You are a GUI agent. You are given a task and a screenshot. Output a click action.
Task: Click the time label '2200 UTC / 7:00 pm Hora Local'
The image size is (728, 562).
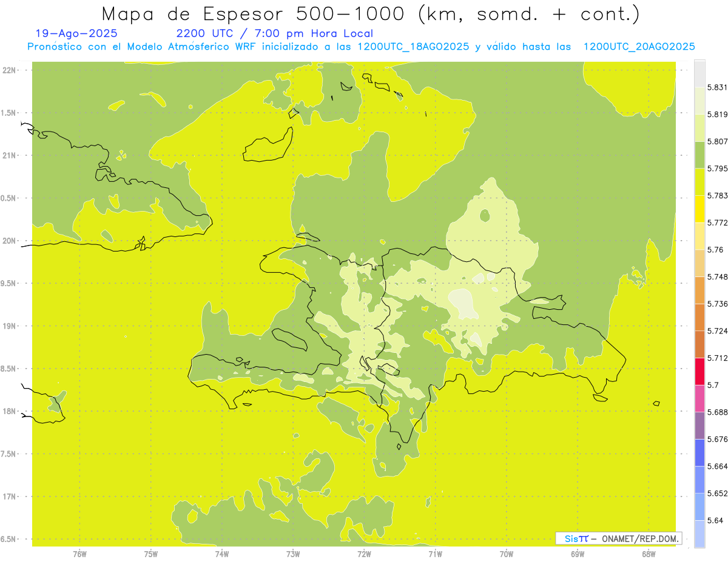(274, 34)
